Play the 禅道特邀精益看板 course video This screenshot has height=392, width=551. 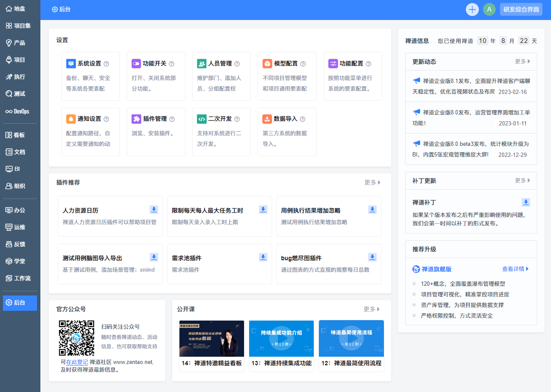tap(212, 338)
